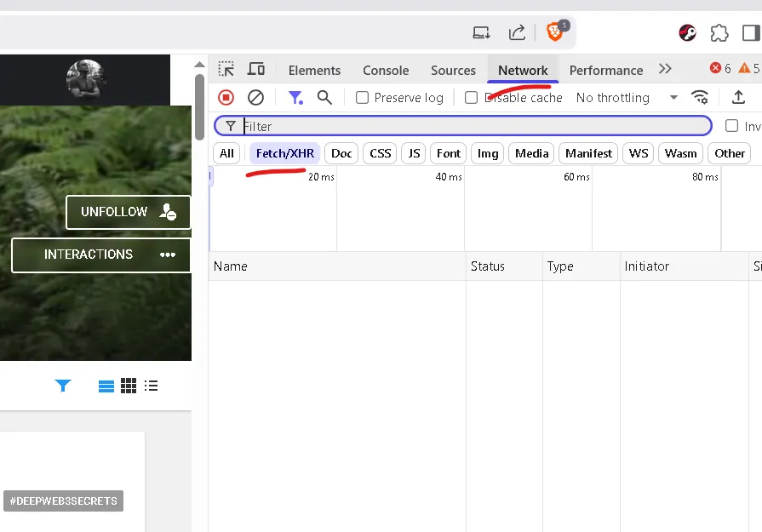Enable Disable cache checkbox
Image resolution: width=762 pixels, height=532 pixels.
471,98
